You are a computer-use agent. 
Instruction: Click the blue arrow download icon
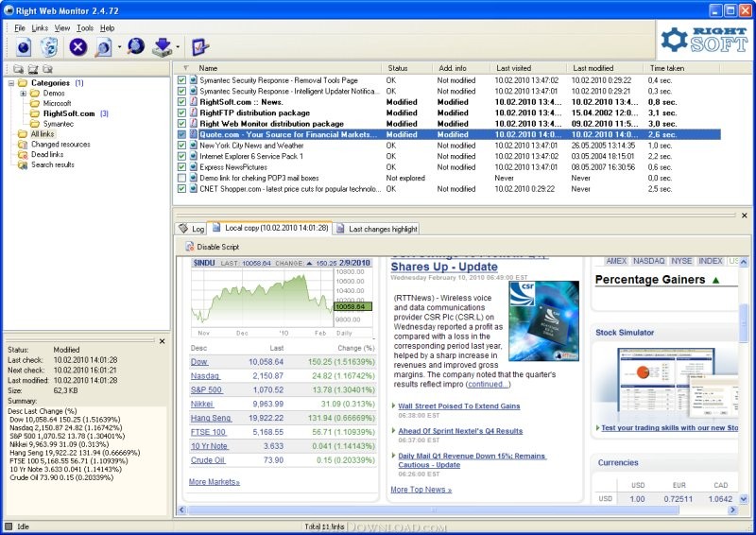point(163,47)
